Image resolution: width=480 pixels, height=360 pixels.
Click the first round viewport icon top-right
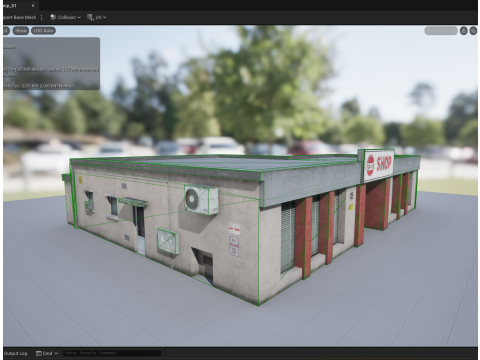pyautogui.click(x=464, y=31)
